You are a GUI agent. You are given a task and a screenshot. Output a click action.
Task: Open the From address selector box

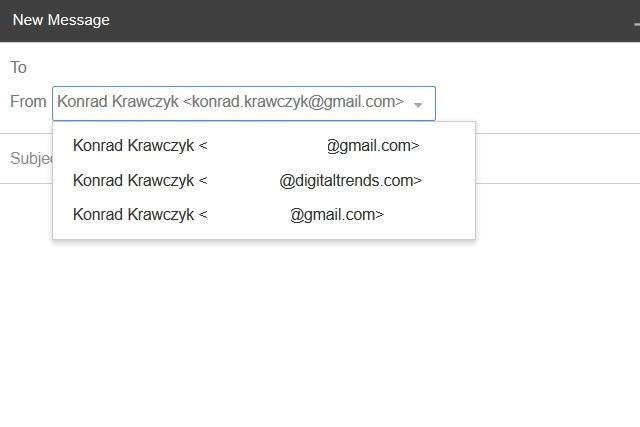pyautogui.click(x=243, y=103)
